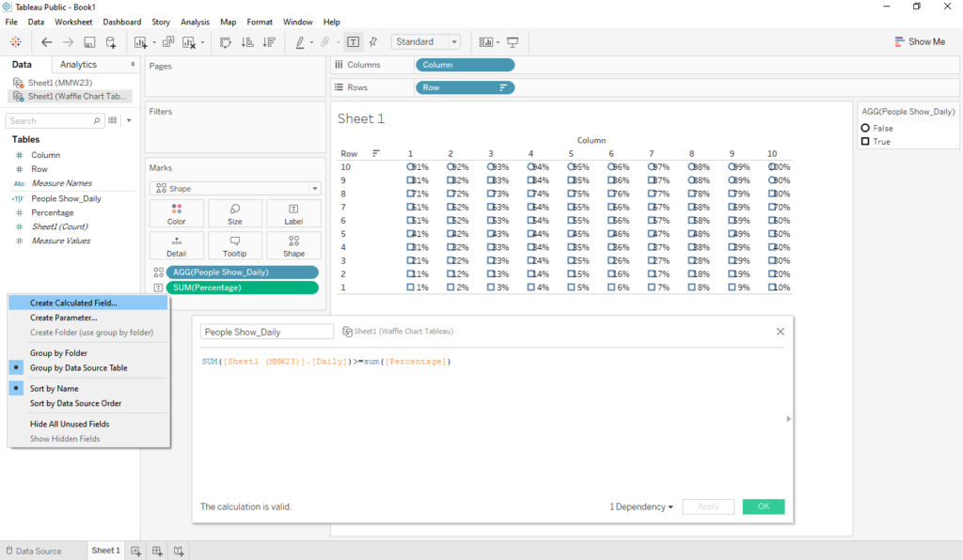
Task: Open the Analysis menu
Action: [x=196, y=23]
